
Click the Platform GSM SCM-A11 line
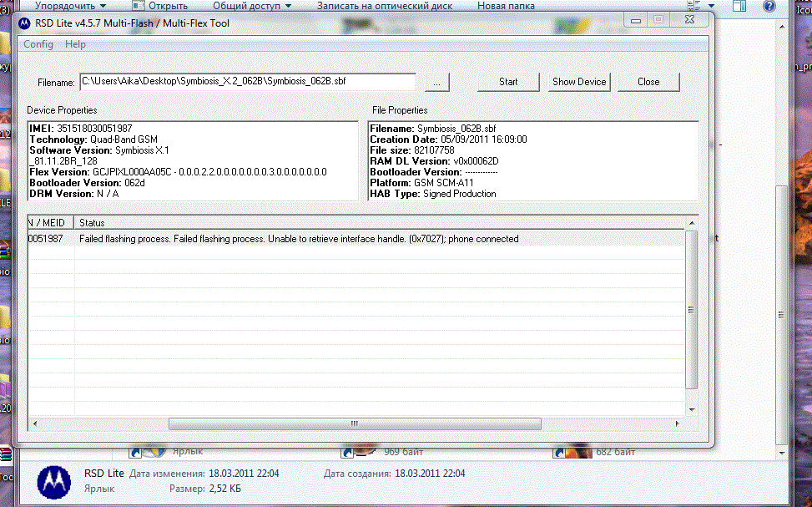coord(421,182)
